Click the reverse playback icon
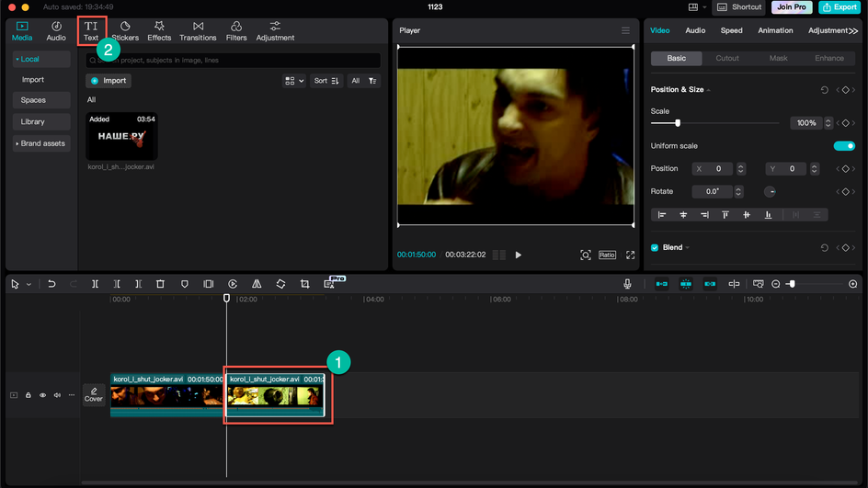Screen dimensions: 868x488 click(x=233, y=284)
